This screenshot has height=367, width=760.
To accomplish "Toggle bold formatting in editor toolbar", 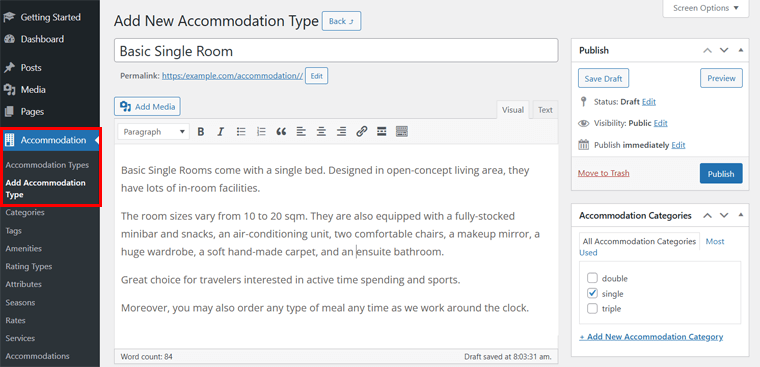I will pos(201,131).
